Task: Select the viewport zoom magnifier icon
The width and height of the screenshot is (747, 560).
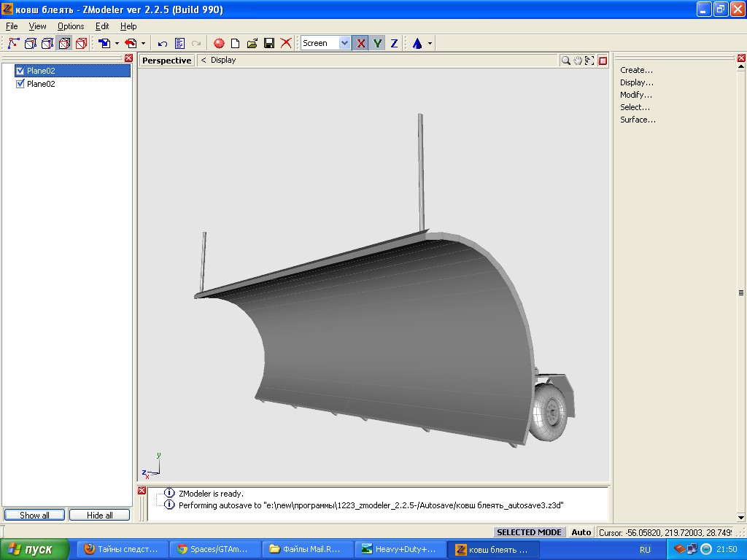Action: coord(565,61)
